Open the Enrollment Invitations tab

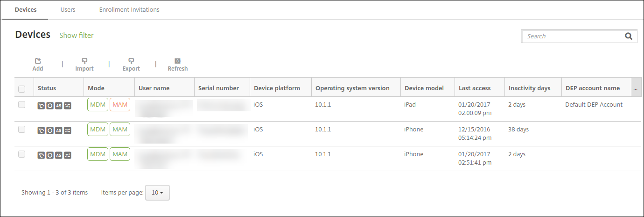[129, 9]
